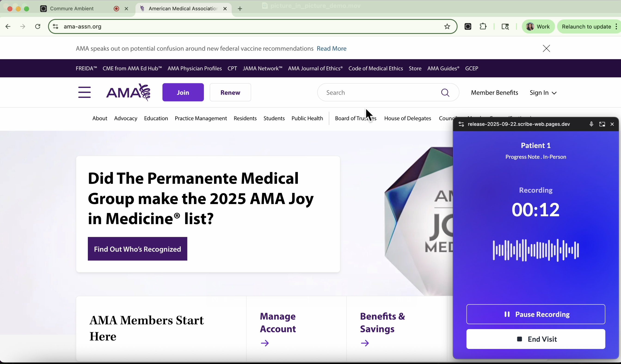Switch to the Commure Ambient tab
The height and width of the screenshot is (364, 621).
pos(72,9)
